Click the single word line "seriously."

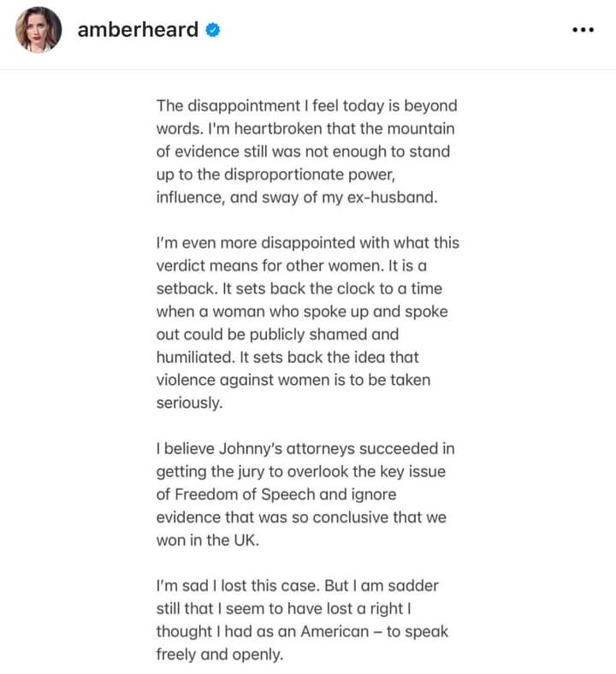coord(189,403)
